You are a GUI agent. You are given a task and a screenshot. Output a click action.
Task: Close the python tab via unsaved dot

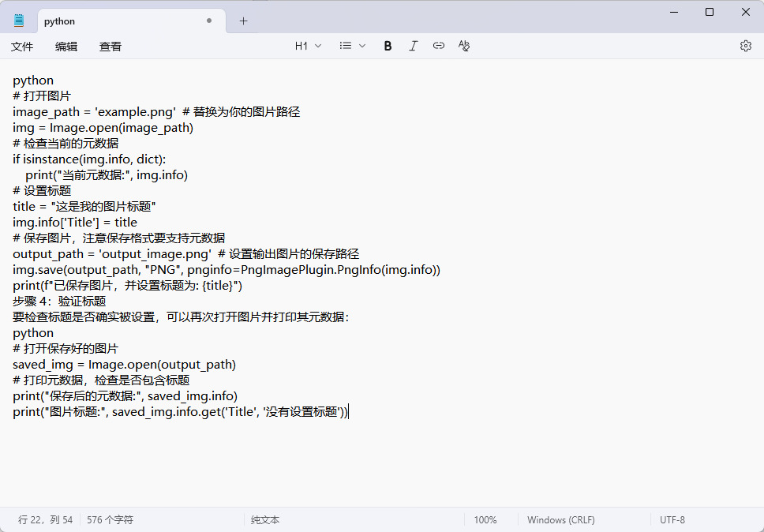[x=209, y=21]
